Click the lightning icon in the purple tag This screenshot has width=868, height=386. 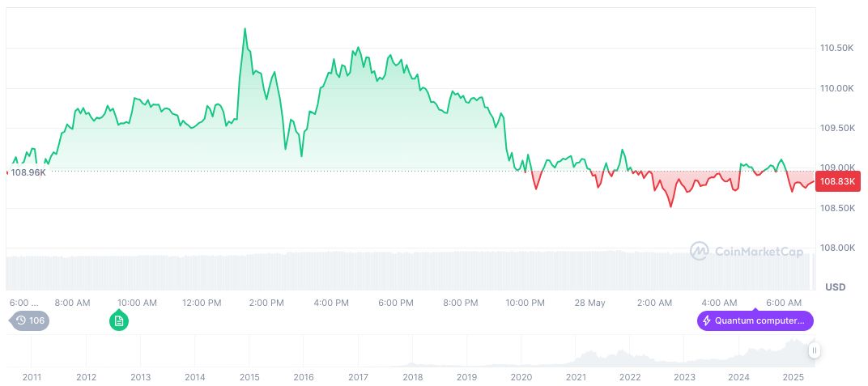click(707, 321)
